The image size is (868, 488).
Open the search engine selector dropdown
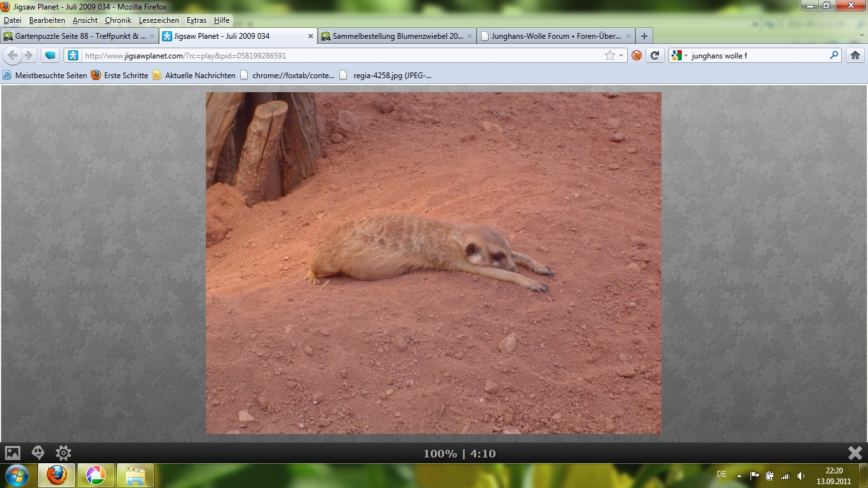pos(679,56)
